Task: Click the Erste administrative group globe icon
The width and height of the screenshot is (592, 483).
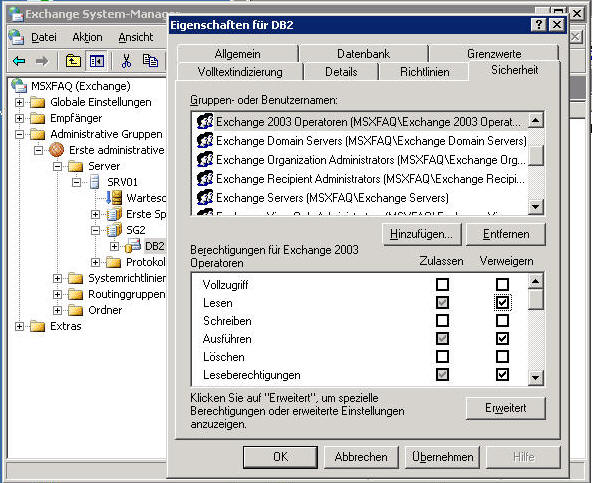Action: [x=57, y=150]
